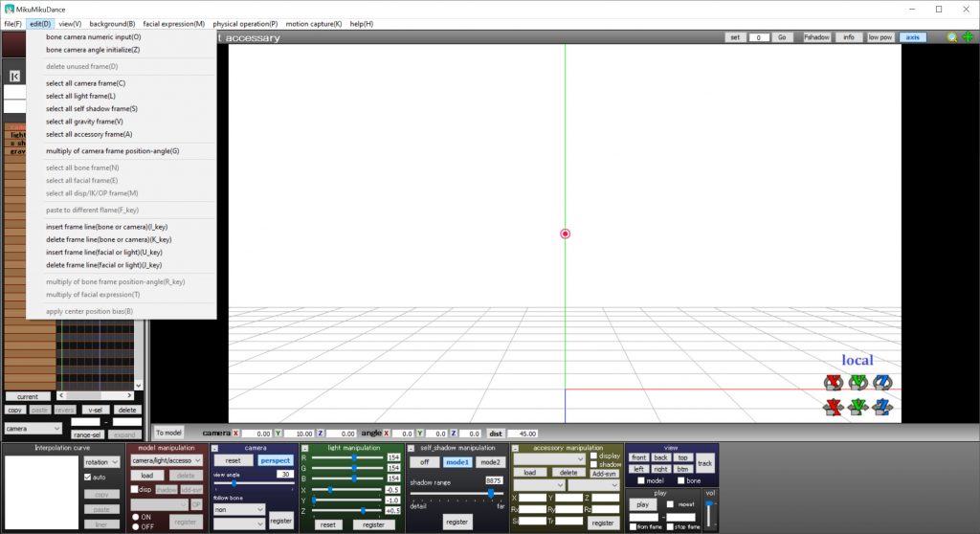
Task: Click the red X-axis move icon
Action: click(x=834, y=407)
